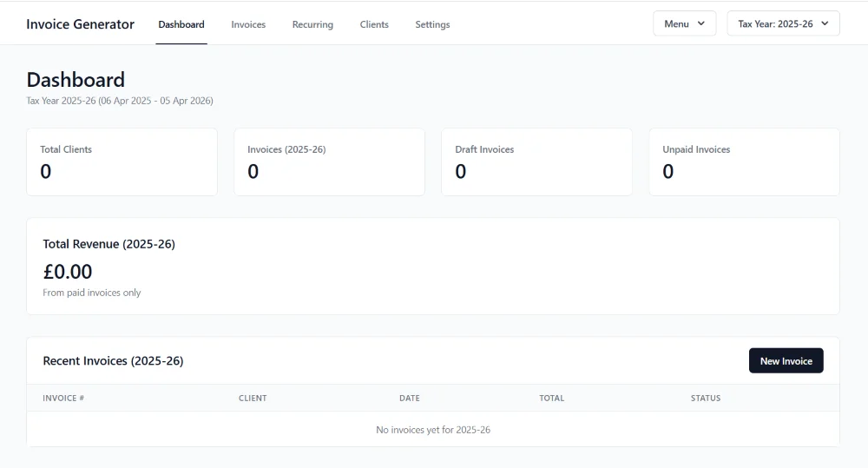This screenshot has width=868, height=468.
Task: Switch to the Invoices tab
Action: click(248, 24)
